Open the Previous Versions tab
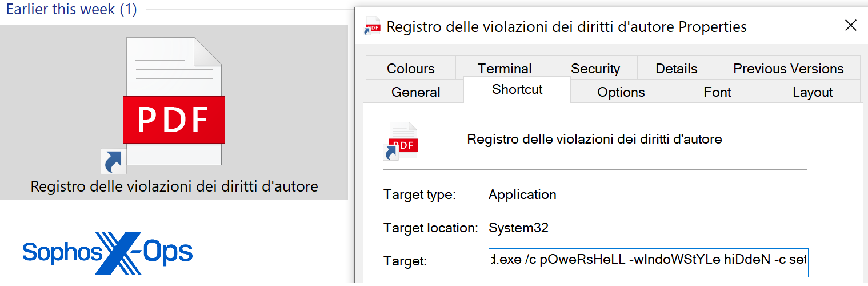The width and height of the screenshot is (868, 286). (x=788, y=69)
